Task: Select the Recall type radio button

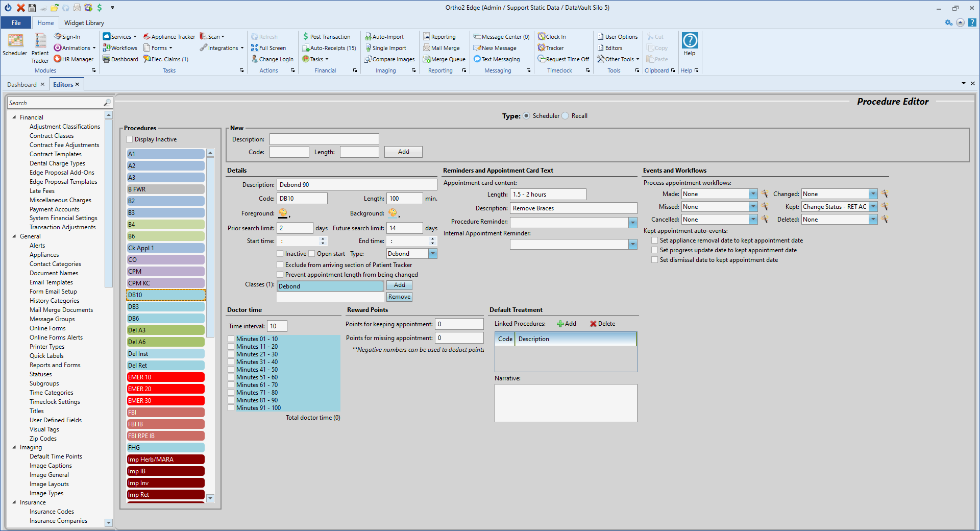Action: coord(566,116)
